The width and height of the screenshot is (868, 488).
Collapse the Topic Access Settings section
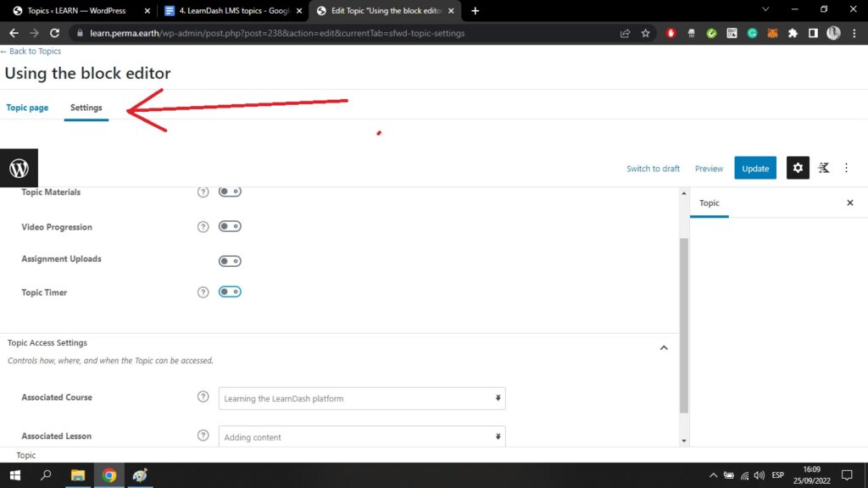[664, 347]
